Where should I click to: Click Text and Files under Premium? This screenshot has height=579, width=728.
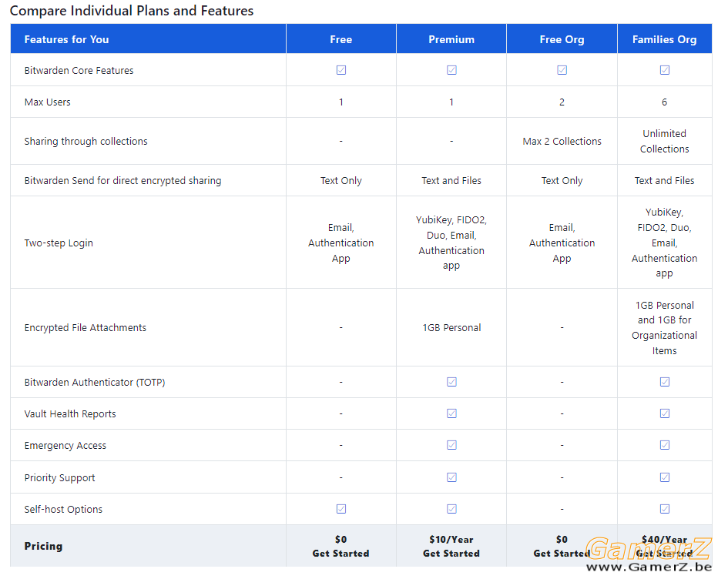point(451,180)
